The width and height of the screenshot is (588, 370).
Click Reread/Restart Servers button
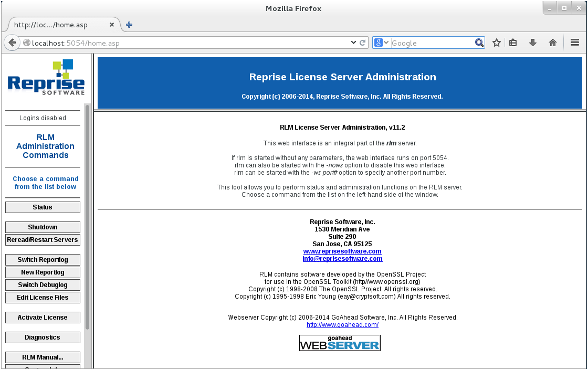(43, 240)
